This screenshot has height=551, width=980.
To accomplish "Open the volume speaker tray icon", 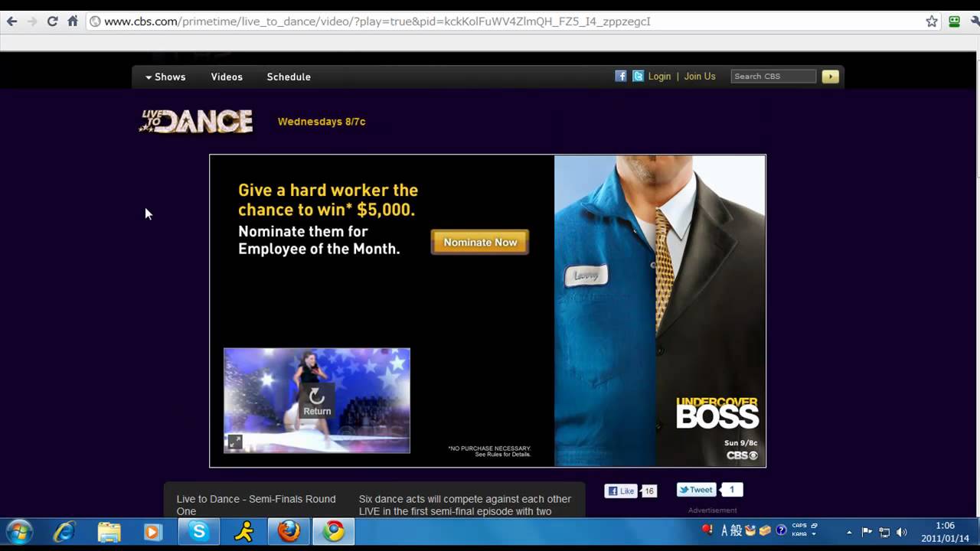I will (902, 532).
